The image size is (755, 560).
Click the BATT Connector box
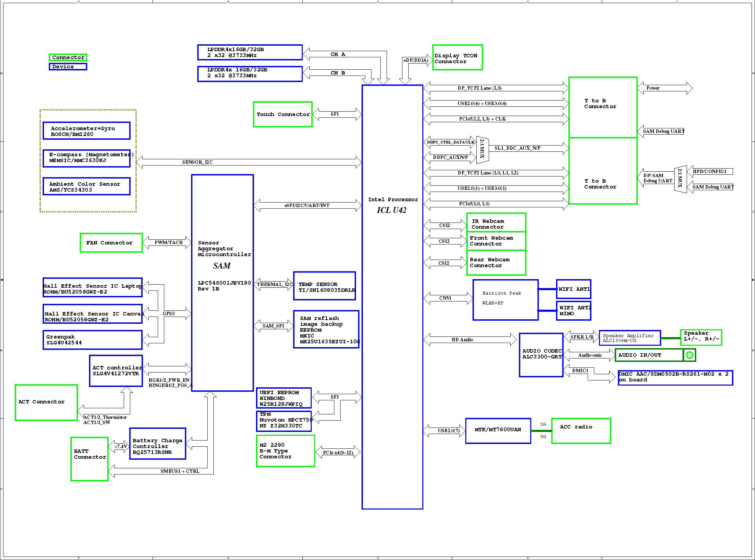pos(90,459)
